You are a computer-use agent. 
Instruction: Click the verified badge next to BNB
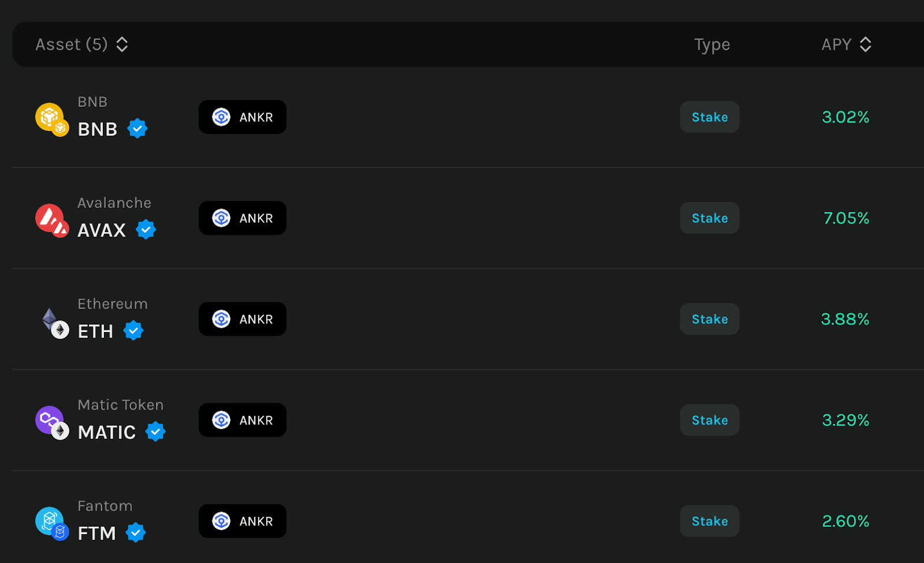click(137, 128)
